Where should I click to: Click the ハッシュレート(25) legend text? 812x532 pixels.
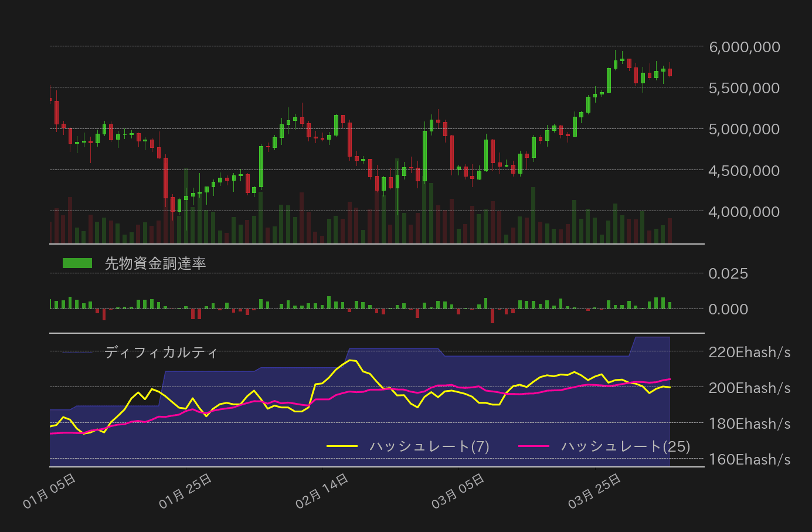click(x=626, y=446)
